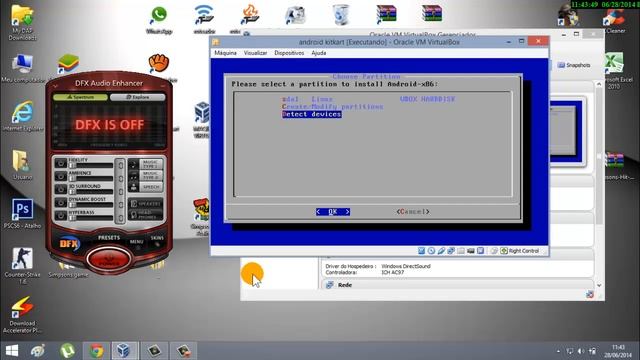Click the volume icon in system tray
This screenshot has width=640, height=360.
[x=580, y=351]
